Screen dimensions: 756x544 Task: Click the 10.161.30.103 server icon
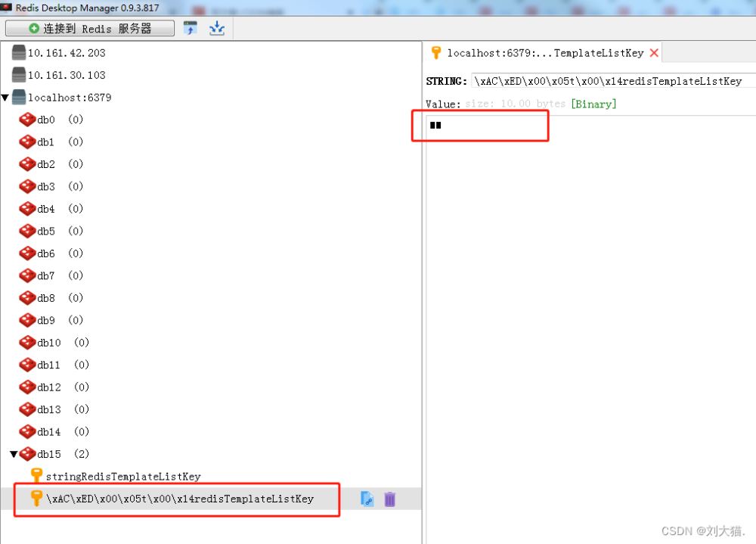click(19, 75)
